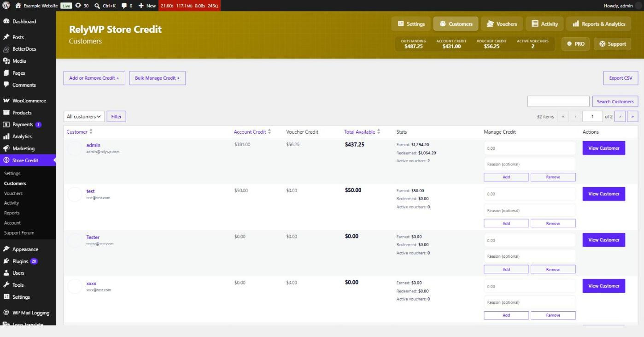Open Reports submenu in sidebar
644x337 pixels.
coord(12,213)
